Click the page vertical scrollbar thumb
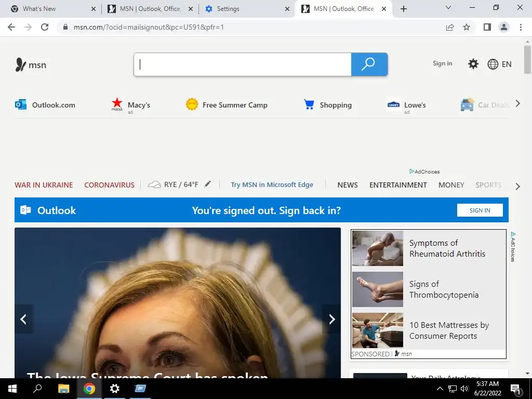Screen dimensions: 532x399 [527, 60]
